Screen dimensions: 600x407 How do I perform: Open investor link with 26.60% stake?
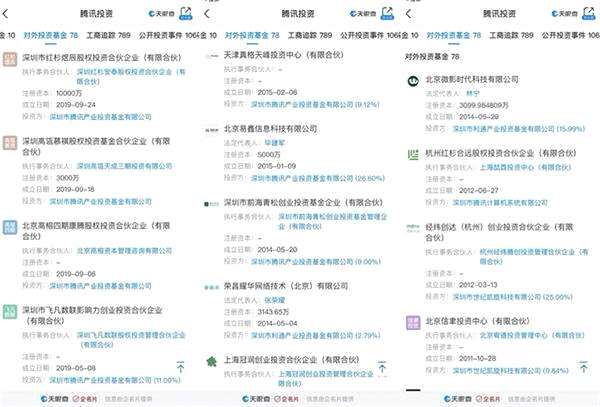pos(318,178)
